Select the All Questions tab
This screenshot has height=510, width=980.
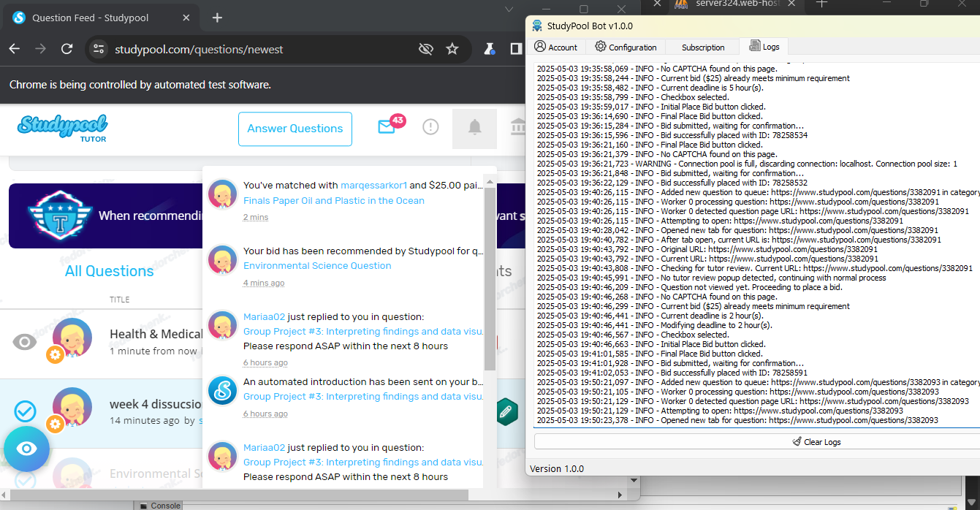pyautogui.click(x=110, y=271)
